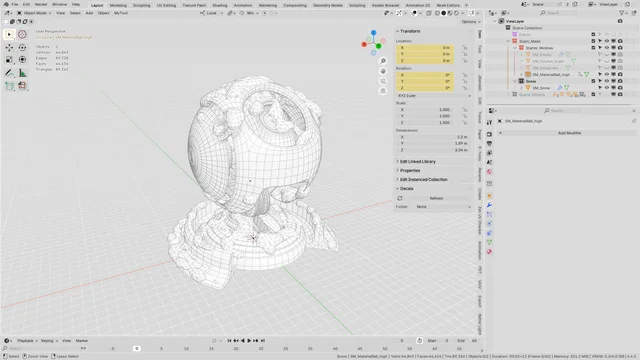Viewport: 640px width, 360px height.
Task: Open the Render menu
Action: click(x=41, y=4)
